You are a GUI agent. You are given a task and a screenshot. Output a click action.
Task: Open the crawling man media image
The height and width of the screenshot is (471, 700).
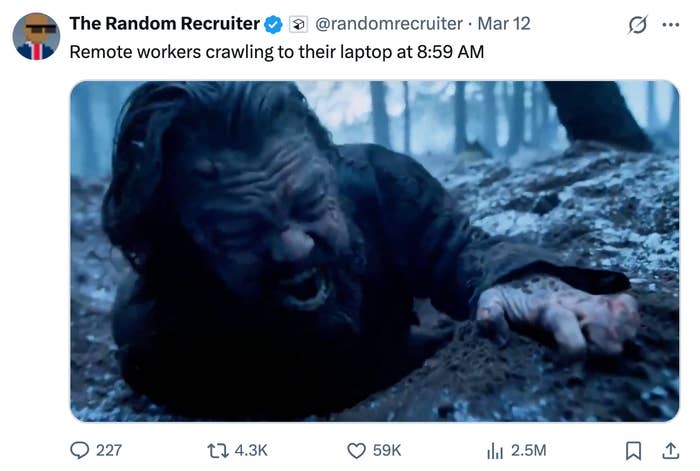tap(374, 251)
